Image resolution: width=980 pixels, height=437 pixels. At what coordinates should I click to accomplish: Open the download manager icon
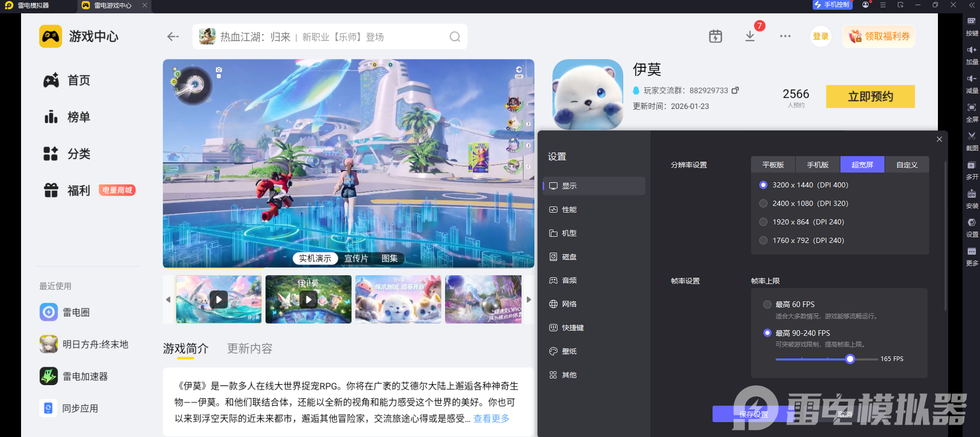coord(750,36)
